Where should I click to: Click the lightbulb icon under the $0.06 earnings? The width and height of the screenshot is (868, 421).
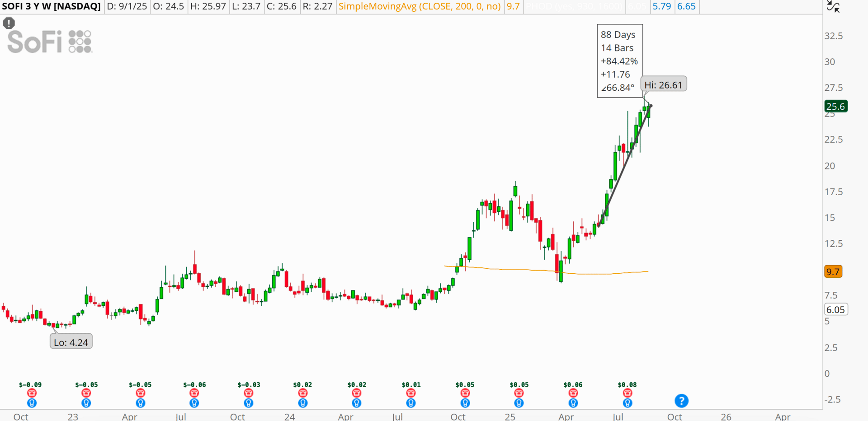(573, 403)
